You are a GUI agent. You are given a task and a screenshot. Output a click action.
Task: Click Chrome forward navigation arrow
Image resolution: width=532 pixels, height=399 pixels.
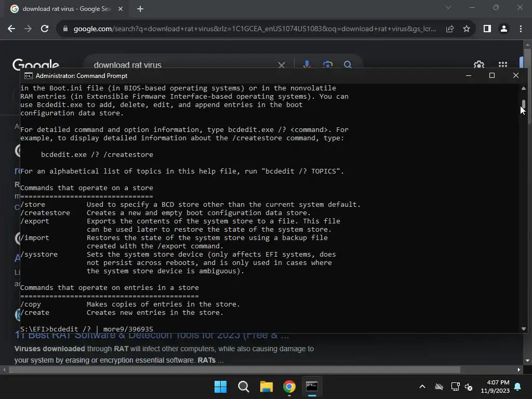click(28, 29)
